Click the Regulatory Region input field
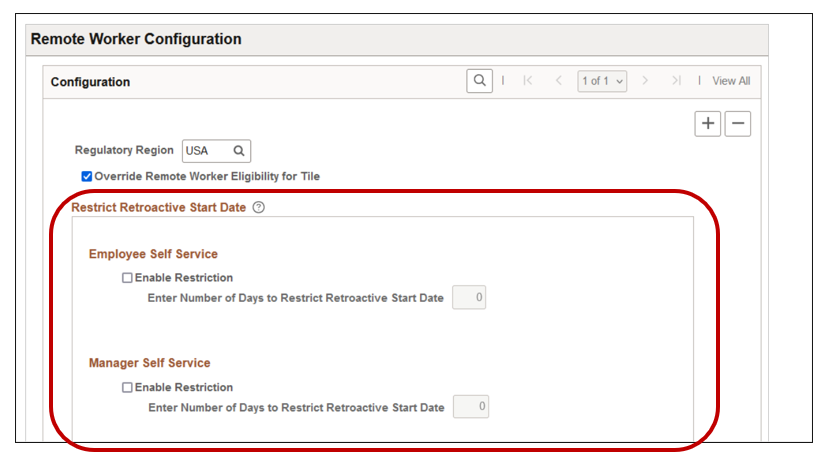This screenshot has height=463, width=825. (x=207, y=151)
